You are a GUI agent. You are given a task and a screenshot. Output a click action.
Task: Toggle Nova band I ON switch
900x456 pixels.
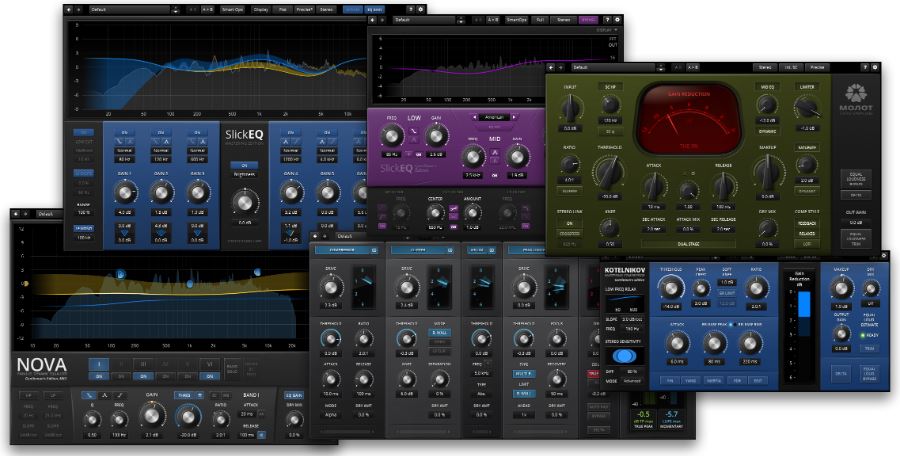pos(98,376)
